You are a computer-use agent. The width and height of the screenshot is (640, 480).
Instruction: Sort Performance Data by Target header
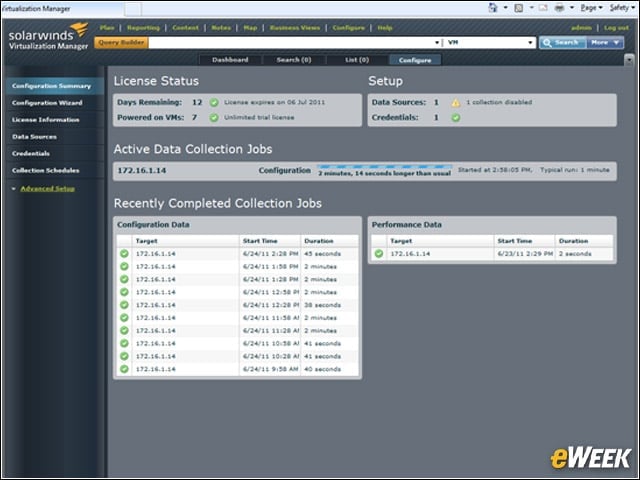tap(440, 241)
